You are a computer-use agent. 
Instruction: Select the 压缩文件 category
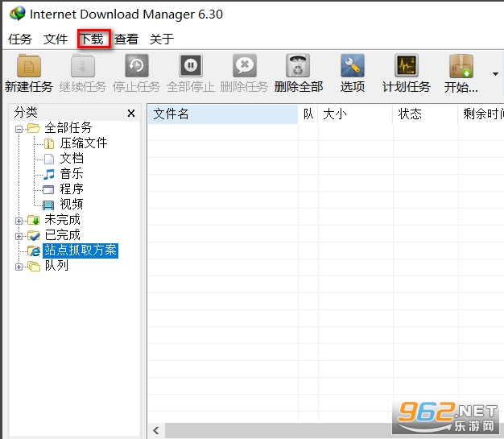tap(84, 143)
